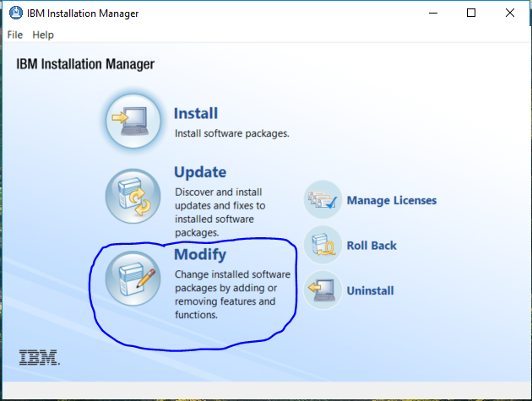Select the Update heading link
Image resolution: width=532 pixels, height=401 pixels.
click(200, 172)
